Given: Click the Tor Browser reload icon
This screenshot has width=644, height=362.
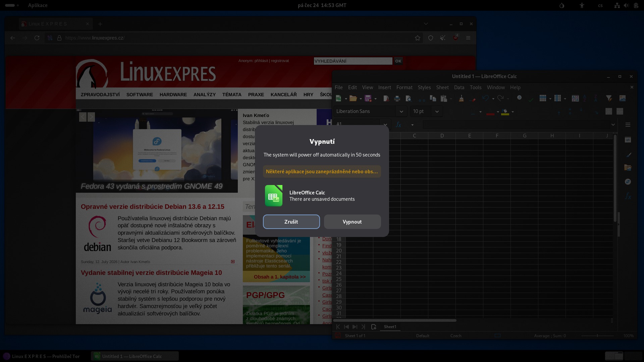Looking at the screenshot, I should (x=37, y=38).
